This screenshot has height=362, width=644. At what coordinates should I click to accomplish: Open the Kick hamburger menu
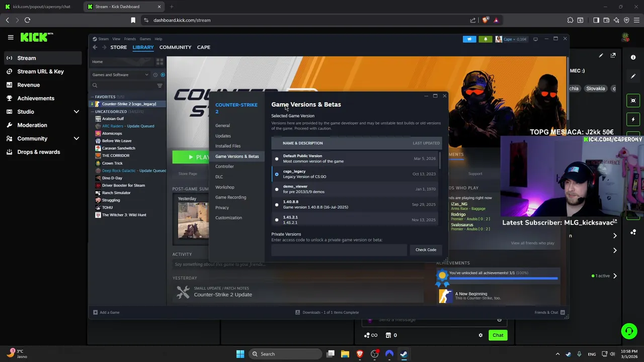(x=11, y=37)
